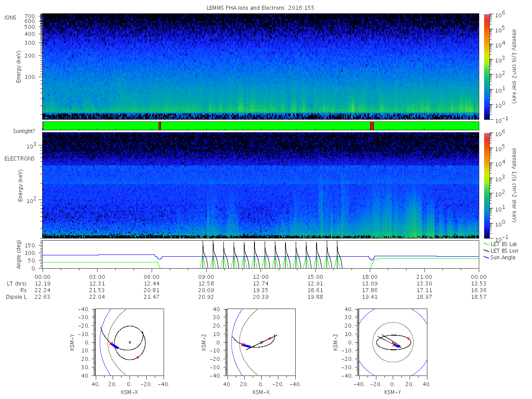
Task: Click the Dipole L row label
Action: pos(16,297)
